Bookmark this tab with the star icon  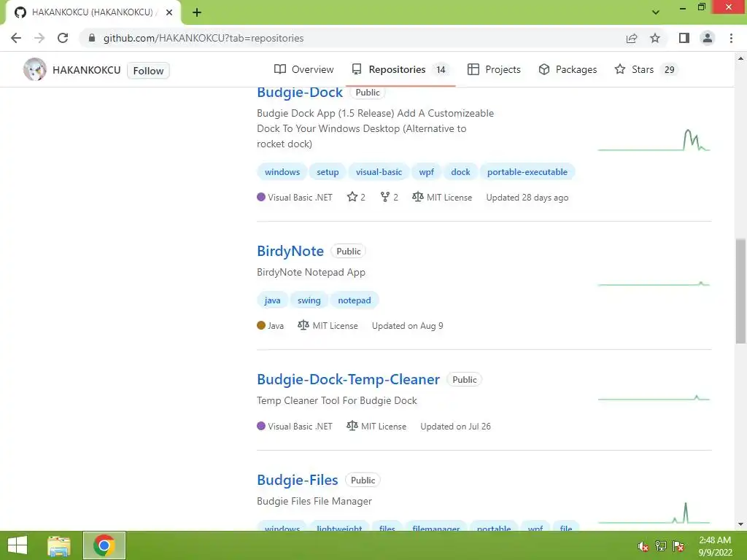655,38
